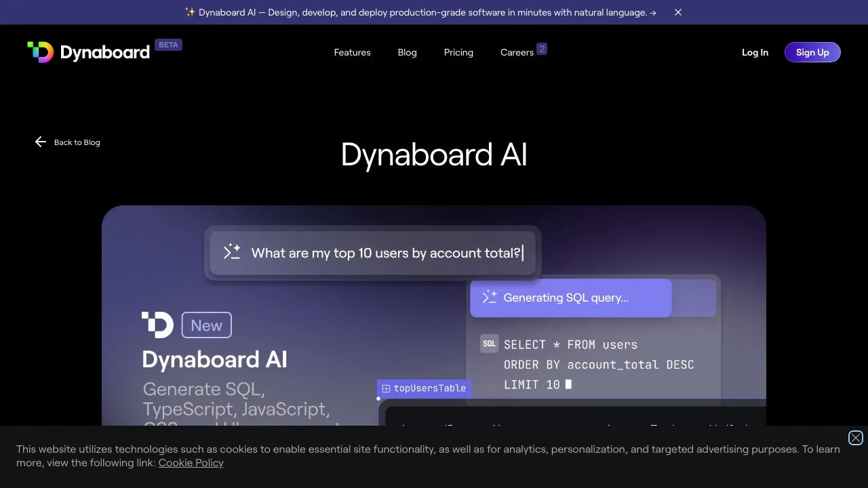Select the table icon on the topUsersTable chip

pyautogui.click(x=386, y=388)
